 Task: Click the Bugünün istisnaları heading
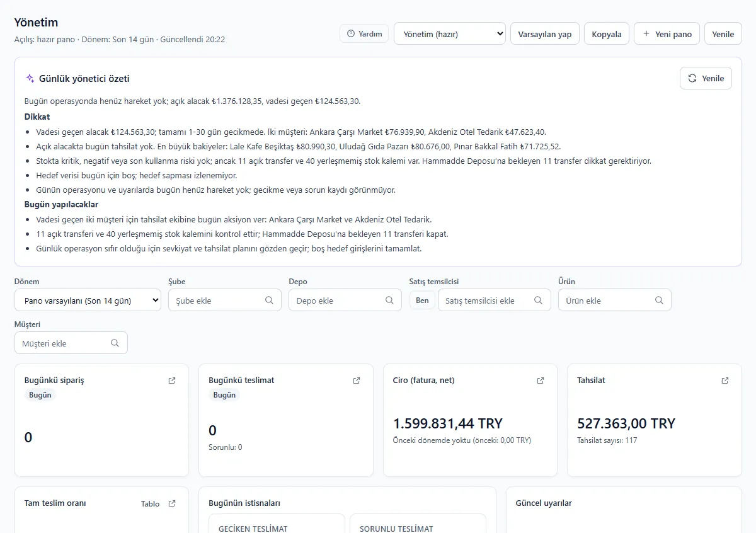point(244,503)
